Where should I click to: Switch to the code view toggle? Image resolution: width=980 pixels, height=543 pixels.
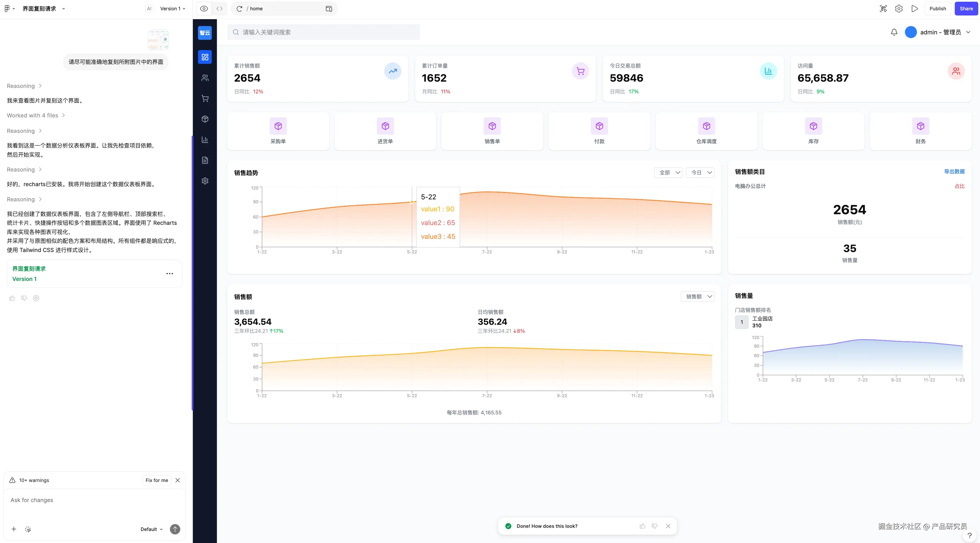[x=219, y=9]
